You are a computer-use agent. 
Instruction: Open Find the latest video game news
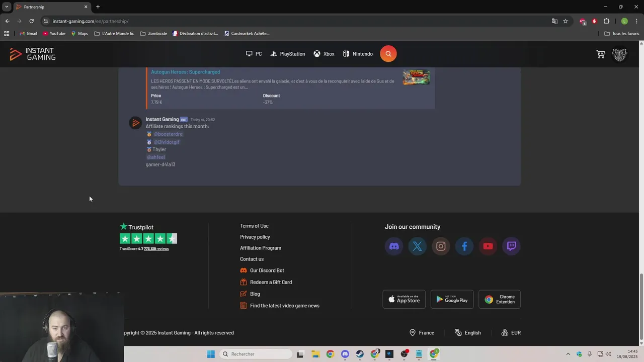coord(280,306)
